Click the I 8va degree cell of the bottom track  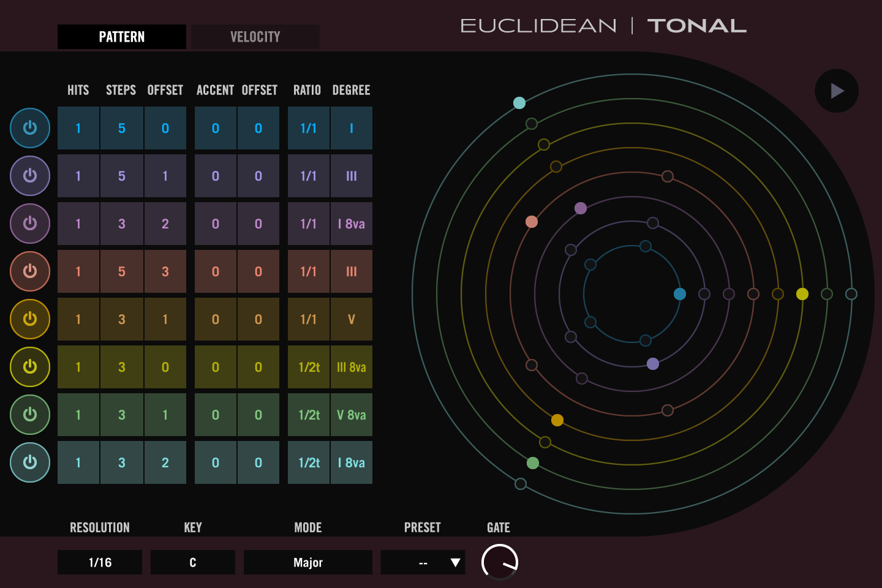(351, 462)
